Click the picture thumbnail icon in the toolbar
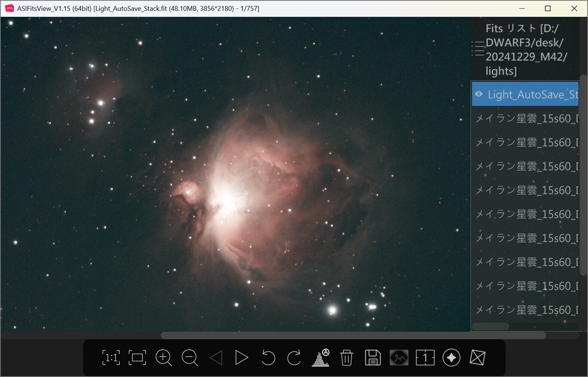Screen dimensions: 588x377 point(399,358)
